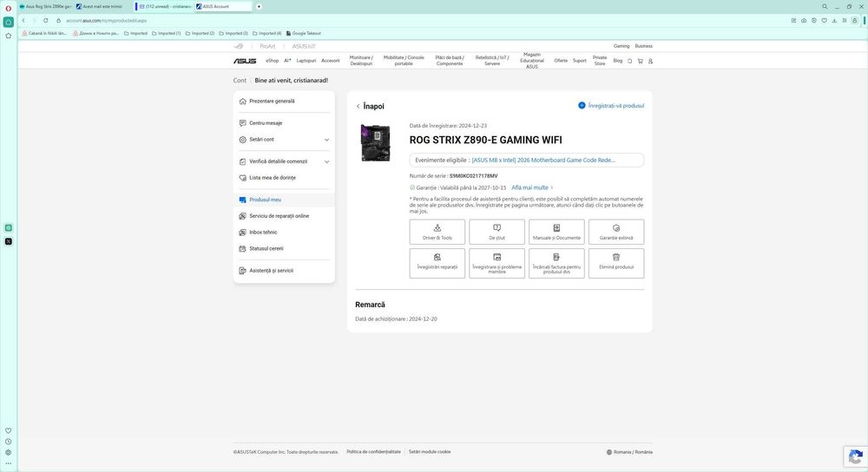Go back via Înapoi link
The width and height of the screenshot is (868, 472).
pyautogui.click(x=371, y=106)
